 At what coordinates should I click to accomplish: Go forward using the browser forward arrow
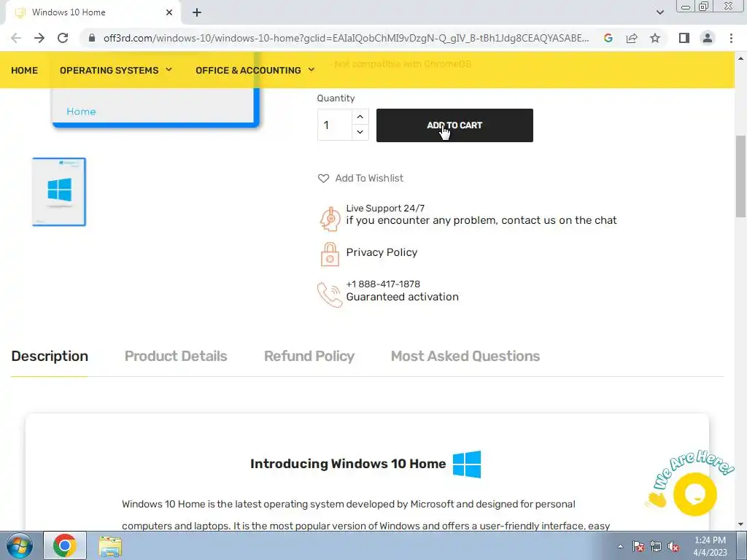click(39, 38)
